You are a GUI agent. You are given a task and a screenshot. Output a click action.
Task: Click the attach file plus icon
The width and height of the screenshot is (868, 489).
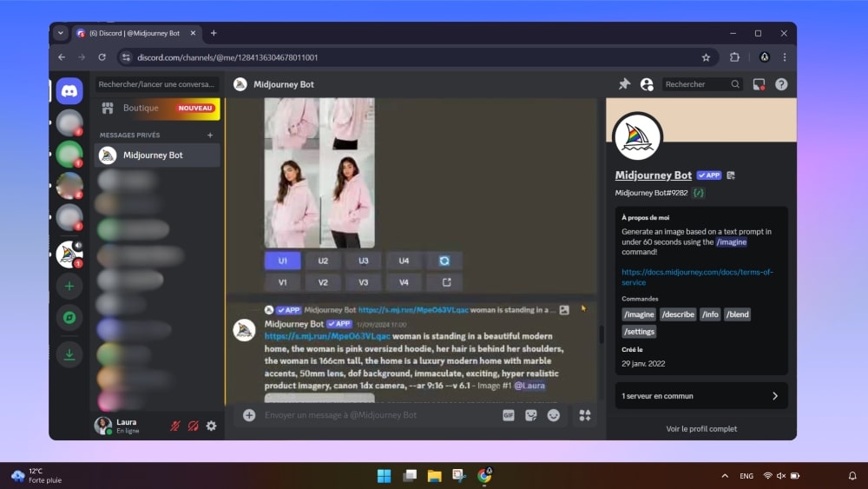click(x=249, y=415)
